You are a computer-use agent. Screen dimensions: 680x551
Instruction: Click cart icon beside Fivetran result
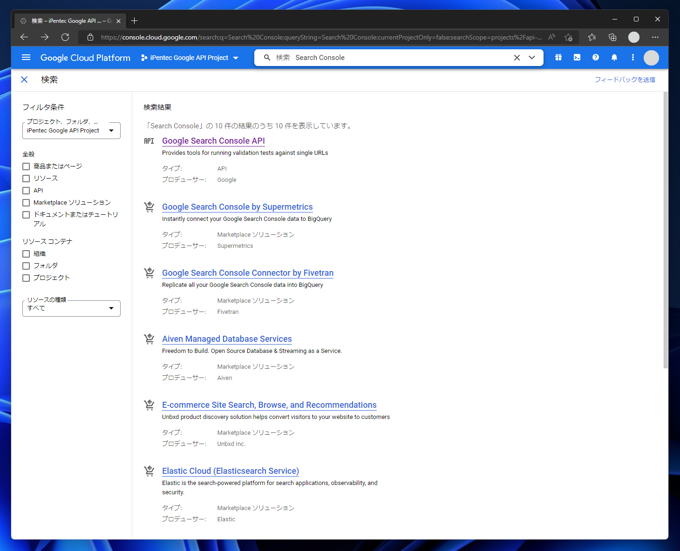[149, 273]
